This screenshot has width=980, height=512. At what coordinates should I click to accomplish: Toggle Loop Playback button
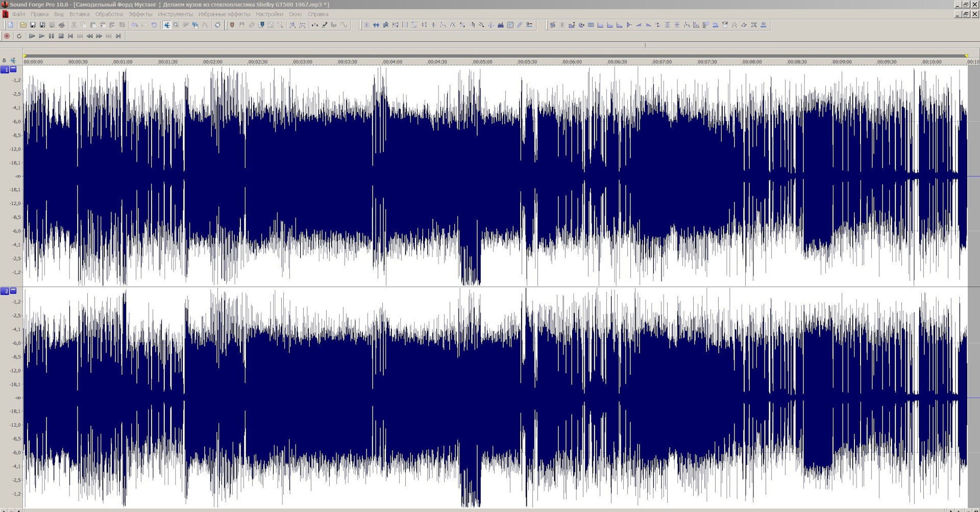19,36
